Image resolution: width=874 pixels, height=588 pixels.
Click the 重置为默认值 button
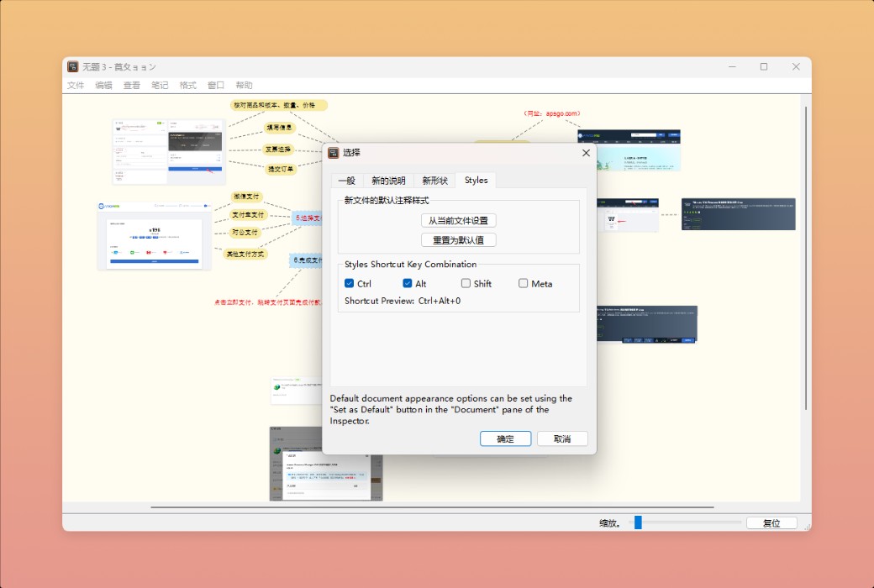point(459,239)
